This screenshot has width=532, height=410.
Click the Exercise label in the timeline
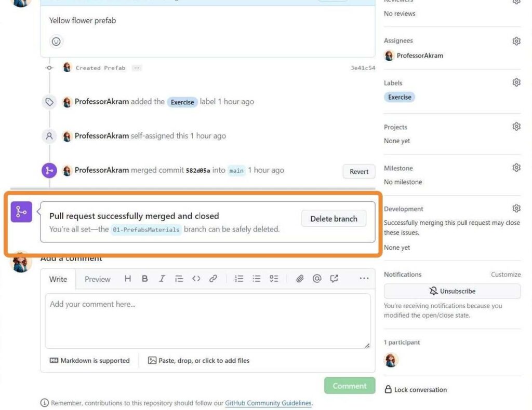[x=182, y=102]
